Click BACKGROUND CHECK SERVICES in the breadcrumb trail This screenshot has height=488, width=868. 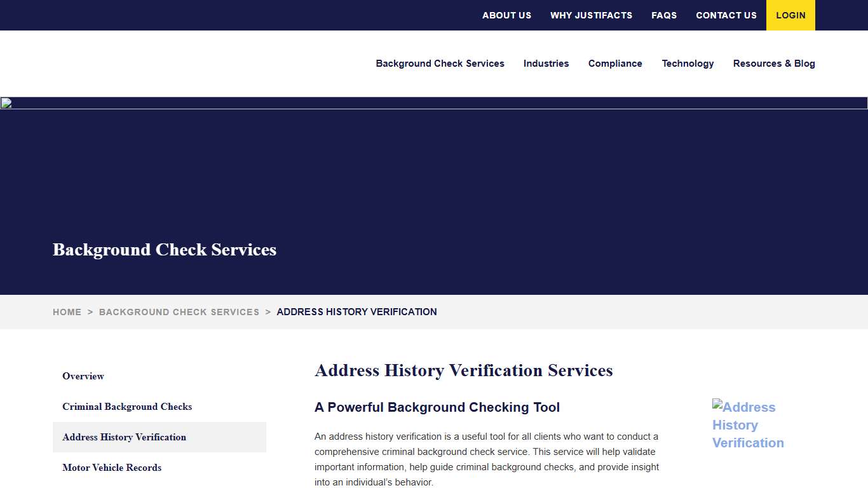[179, 312]
